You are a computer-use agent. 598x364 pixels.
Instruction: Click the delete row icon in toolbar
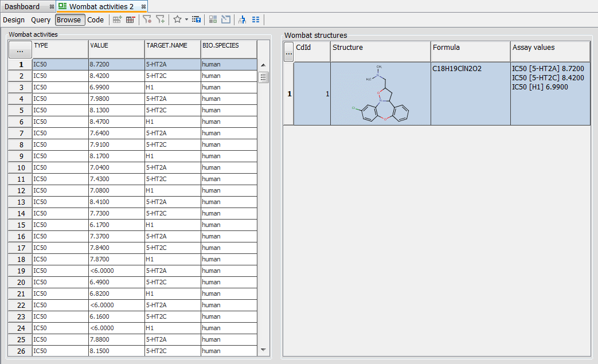(x=131, y=19)
